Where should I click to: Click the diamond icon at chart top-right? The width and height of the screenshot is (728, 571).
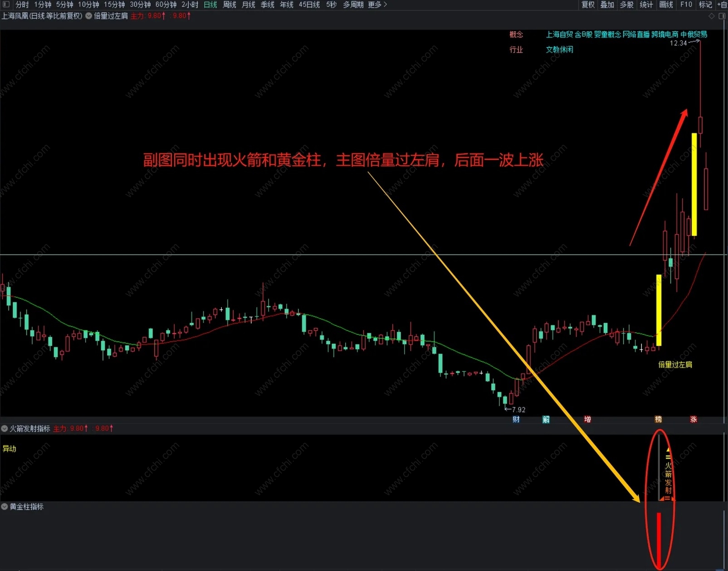click(712, 16)
